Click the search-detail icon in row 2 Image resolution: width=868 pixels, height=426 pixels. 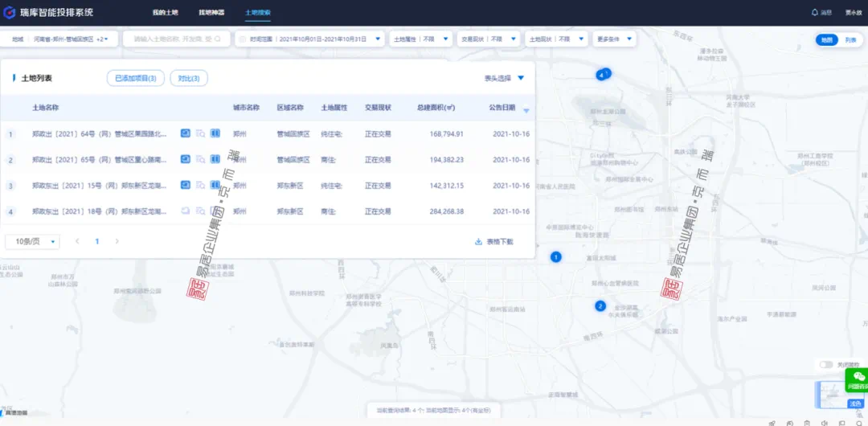200,160
